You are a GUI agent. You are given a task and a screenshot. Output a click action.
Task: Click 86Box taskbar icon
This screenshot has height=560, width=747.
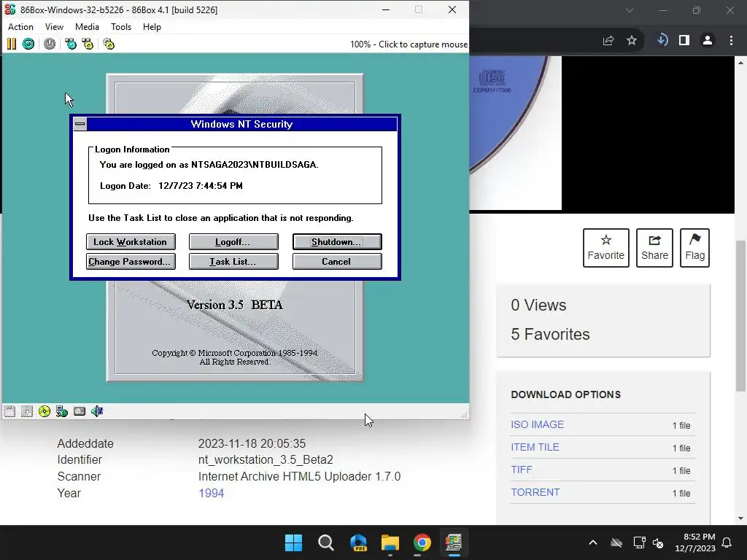(x=454, y=542)
